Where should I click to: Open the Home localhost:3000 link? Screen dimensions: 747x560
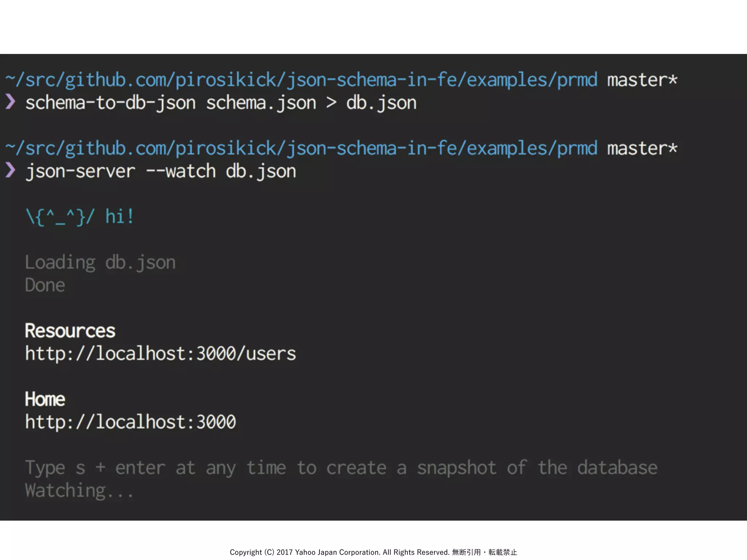[131, 422]
